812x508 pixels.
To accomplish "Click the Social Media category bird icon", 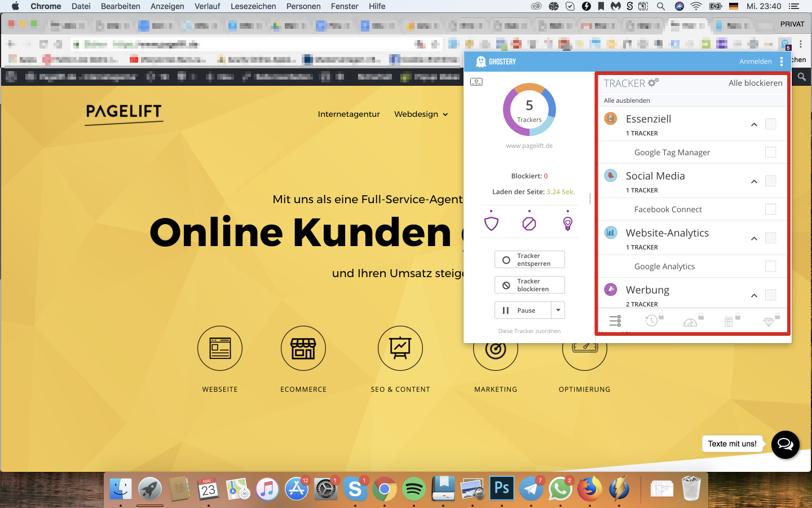I will tap(611, 176).
